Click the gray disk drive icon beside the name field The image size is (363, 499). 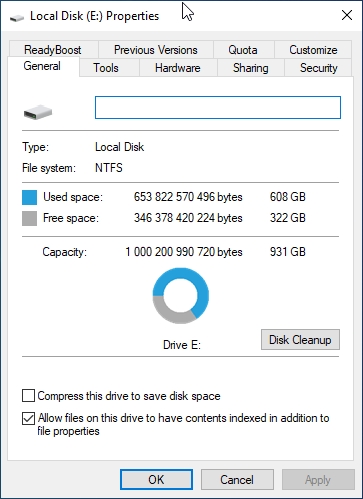(38, 112)
